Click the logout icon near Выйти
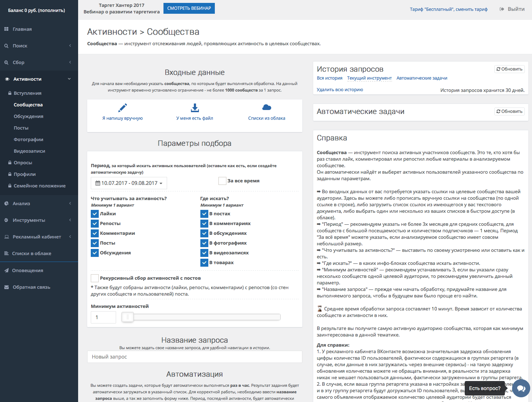 coord(502,9)
